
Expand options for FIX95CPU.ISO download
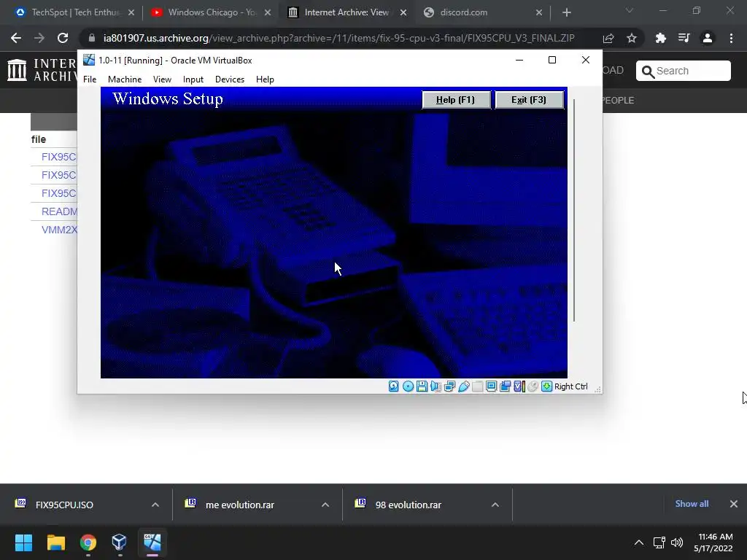click(x=155, y=505)
